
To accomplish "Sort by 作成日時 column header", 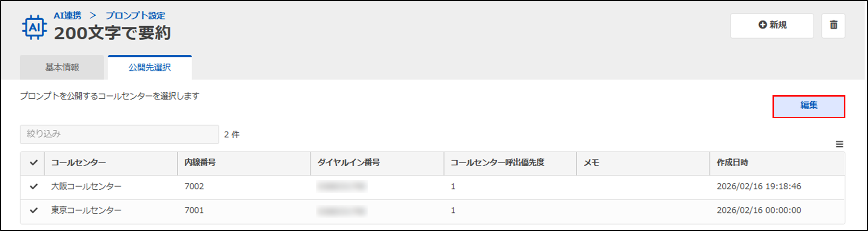I will (x=732, y=163).
